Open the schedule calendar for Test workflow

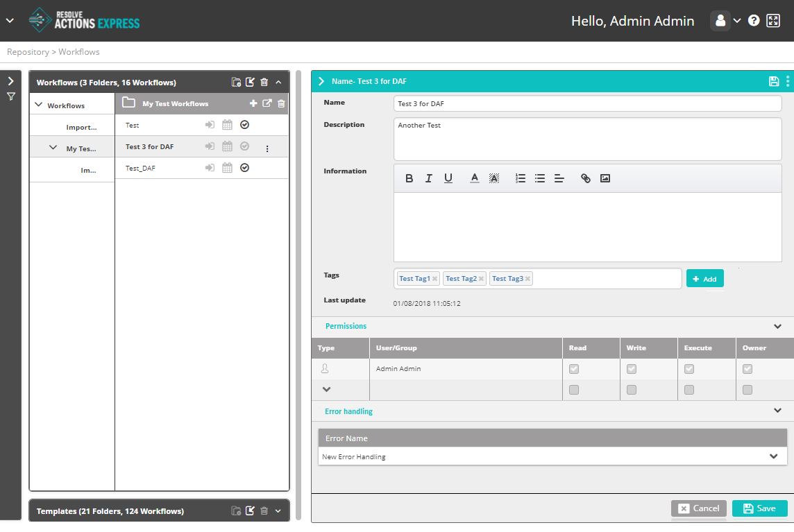point(228,125)
